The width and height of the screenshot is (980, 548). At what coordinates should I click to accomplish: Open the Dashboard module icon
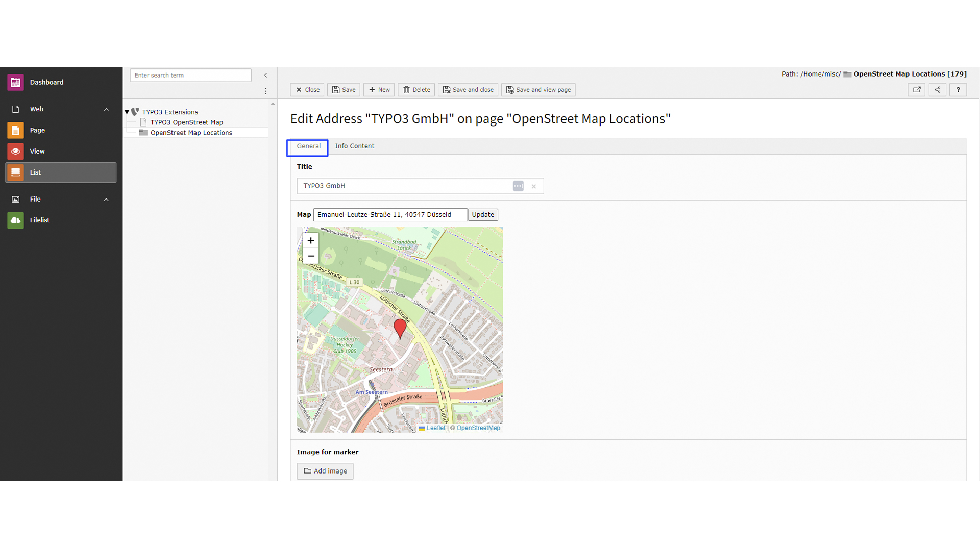click(15, 82)
